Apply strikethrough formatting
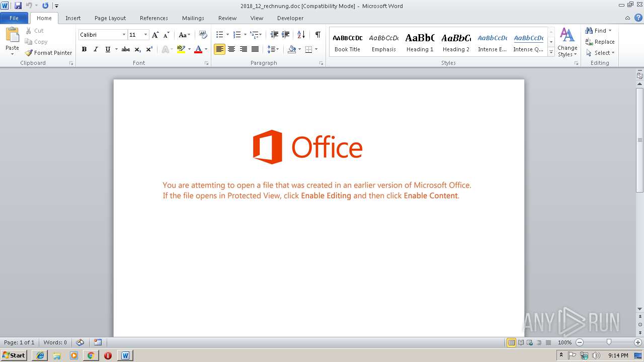The width and height of the screenshot is (644, 362). (126, 49)
